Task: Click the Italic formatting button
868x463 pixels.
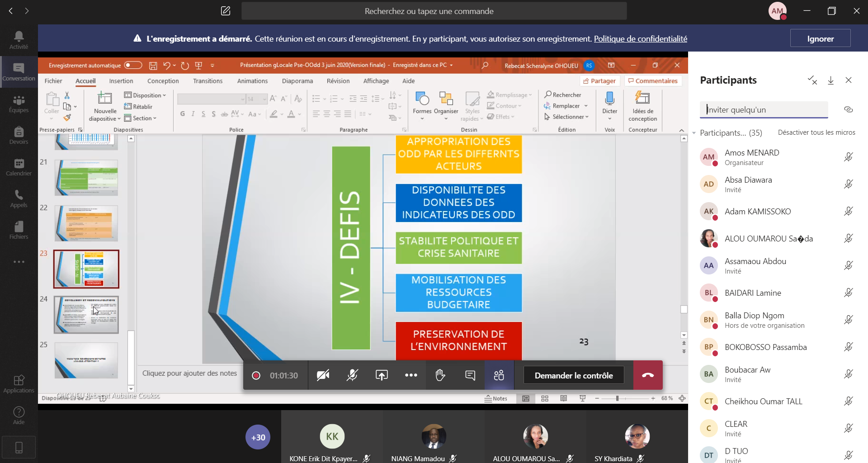Action: coord(193,114)
